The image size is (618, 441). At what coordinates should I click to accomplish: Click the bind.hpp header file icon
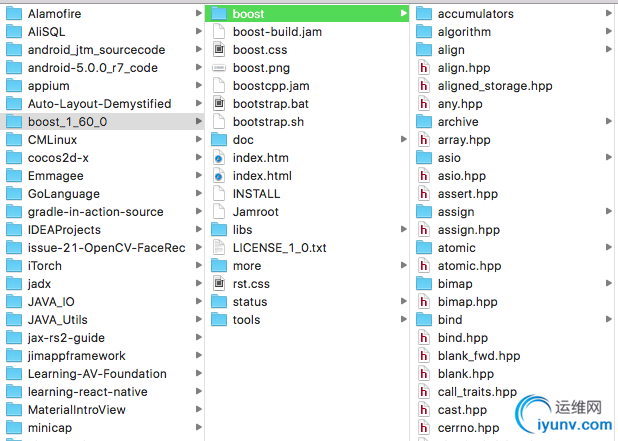(x=424, y=337)
